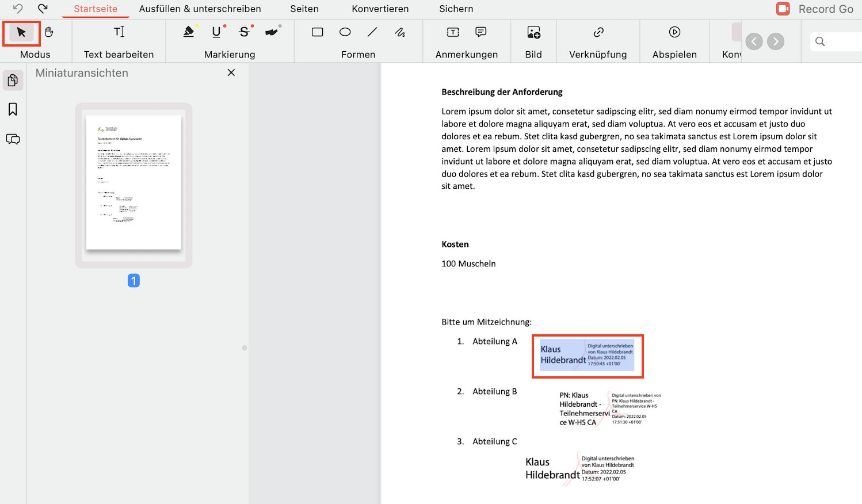Close the Miniaturansichten panel

point(231,72)
